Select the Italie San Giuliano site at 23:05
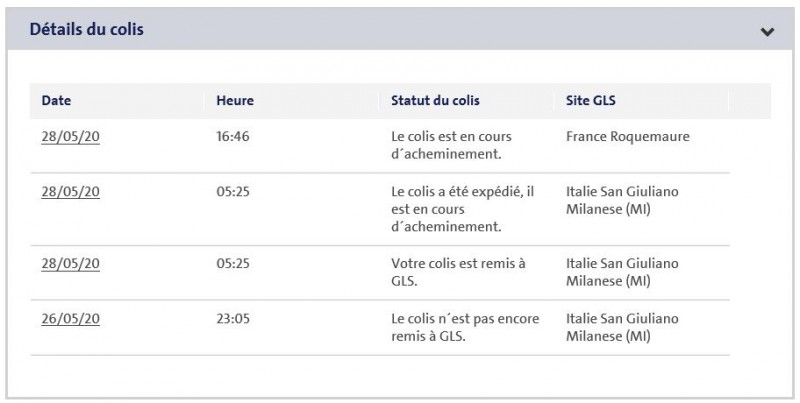This screenshot has height=403, width=800. [622, 327]
